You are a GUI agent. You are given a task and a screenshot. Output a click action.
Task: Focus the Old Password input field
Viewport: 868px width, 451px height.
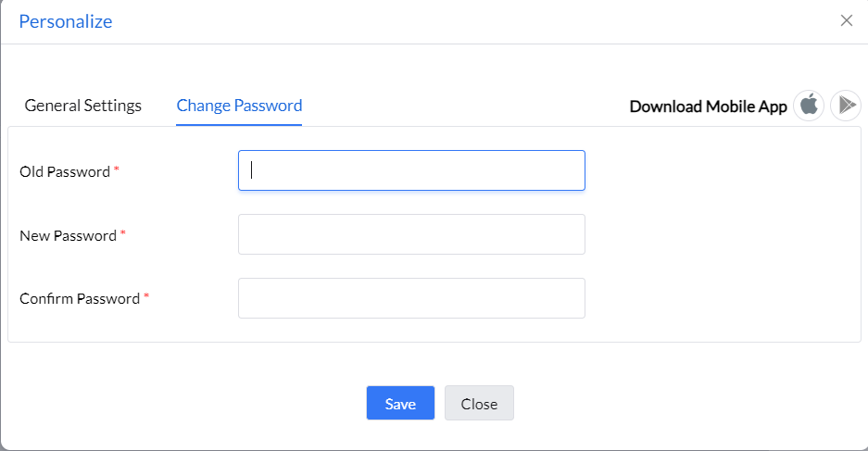click(x=411, y=170)
